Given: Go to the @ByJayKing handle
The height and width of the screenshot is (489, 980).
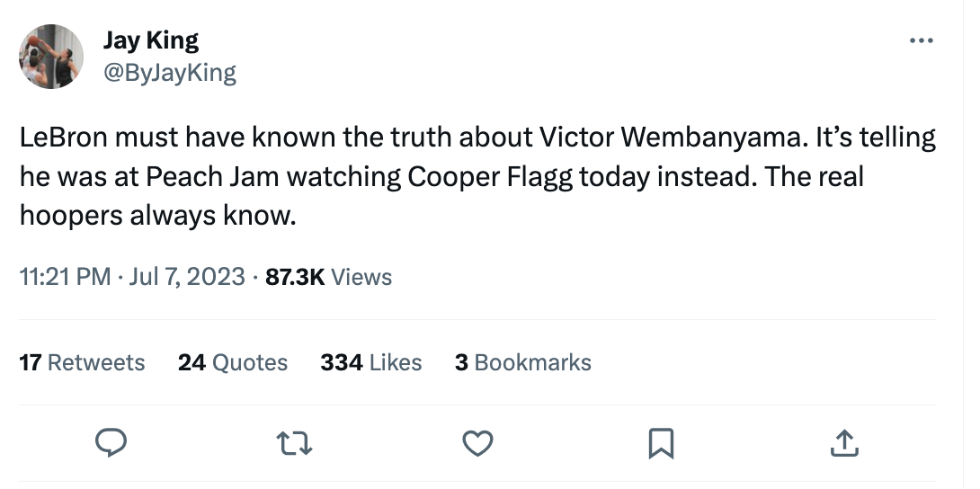Looking at the screenshot, I should click(x=170, y=72).
